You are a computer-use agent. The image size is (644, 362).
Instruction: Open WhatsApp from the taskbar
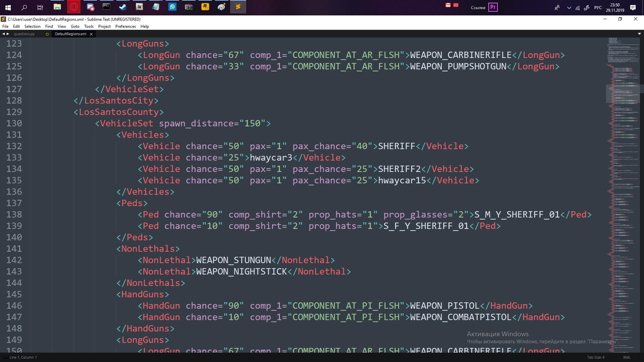click(172, 7)
